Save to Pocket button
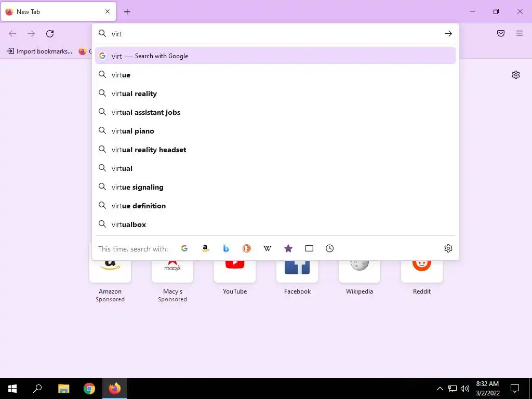Image resolution: width=532 pixels, height=399 pixels. 501,33
